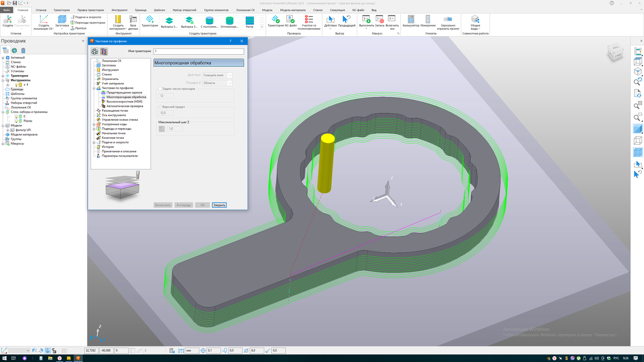Viewport: 644px width, 362px height.
Task: Select Начальная точка in dialog tree
Action: coord(114,133)
